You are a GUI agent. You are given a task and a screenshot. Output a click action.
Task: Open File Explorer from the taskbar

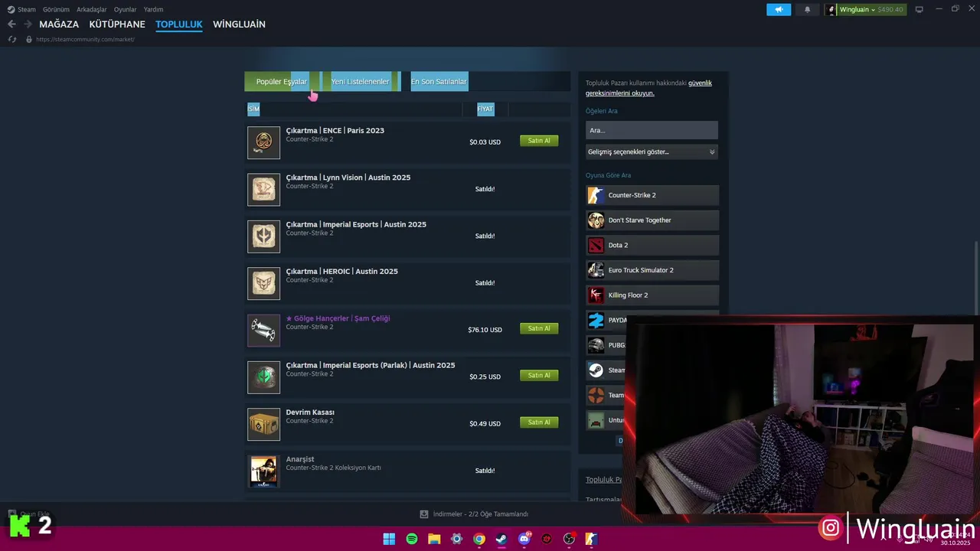[434, 539]
